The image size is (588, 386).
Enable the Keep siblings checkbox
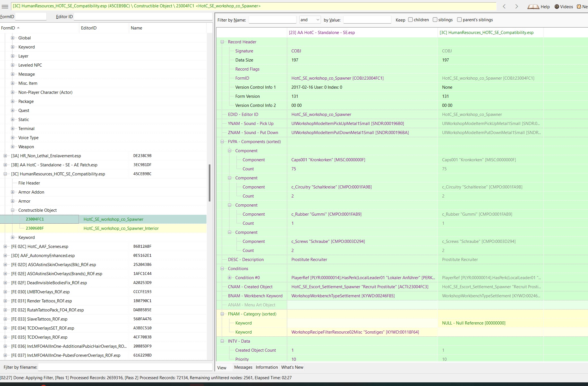click(435, 20)
